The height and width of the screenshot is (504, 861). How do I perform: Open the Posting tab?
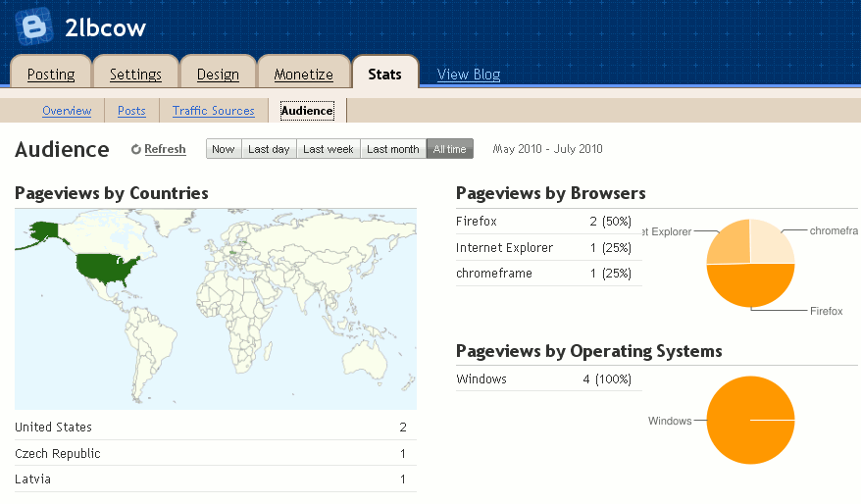point(51,75)
